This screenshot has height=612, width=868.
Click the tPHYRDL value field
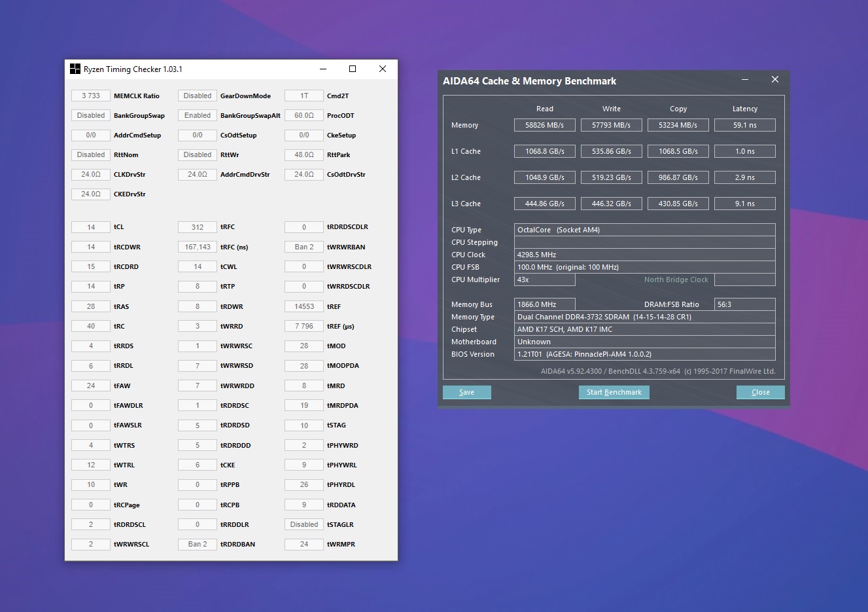[304, 484]
